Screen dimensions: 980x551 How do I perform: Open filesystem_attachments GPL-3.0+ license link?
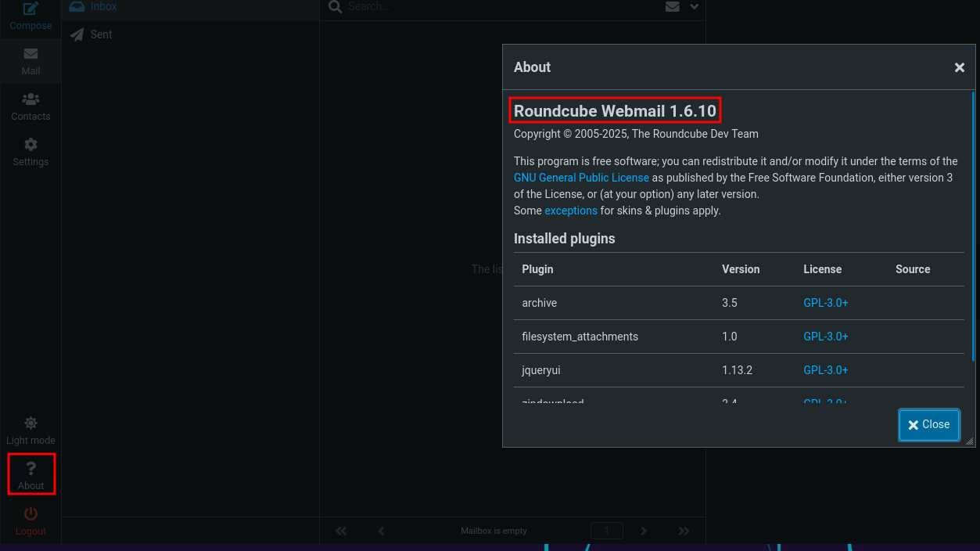coord(826,337)
